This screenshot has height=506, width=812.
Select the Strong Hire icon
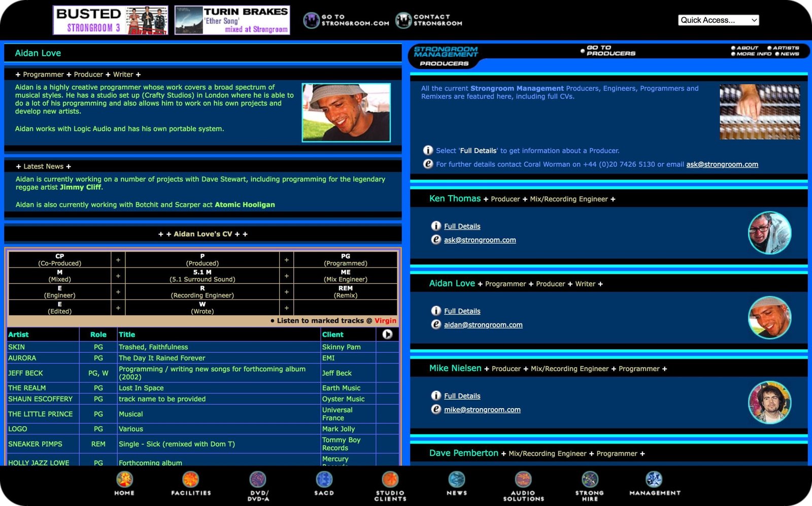tap(590, 480)
